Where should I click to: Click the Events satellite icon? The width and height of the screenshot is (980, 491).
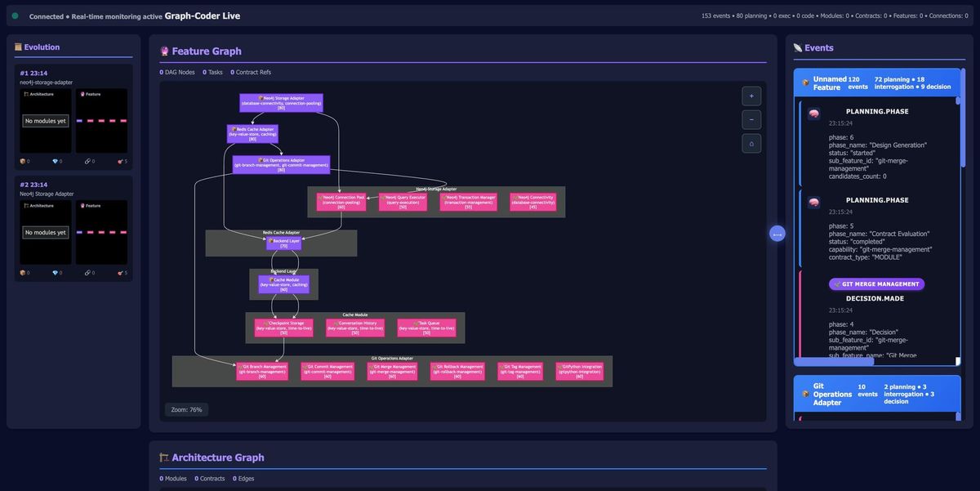pyautogui.click(x=798, y=48)
